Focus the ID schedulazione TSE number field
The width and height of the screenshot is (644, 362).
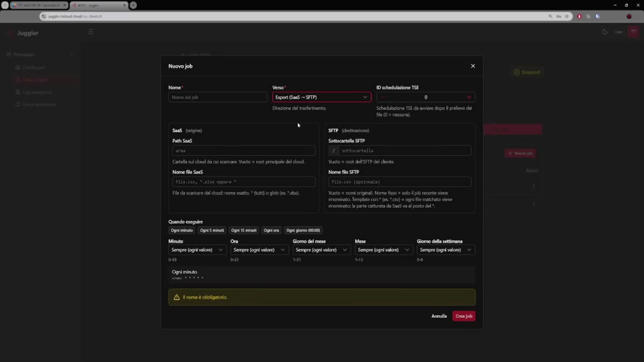(x=426, y=97)
